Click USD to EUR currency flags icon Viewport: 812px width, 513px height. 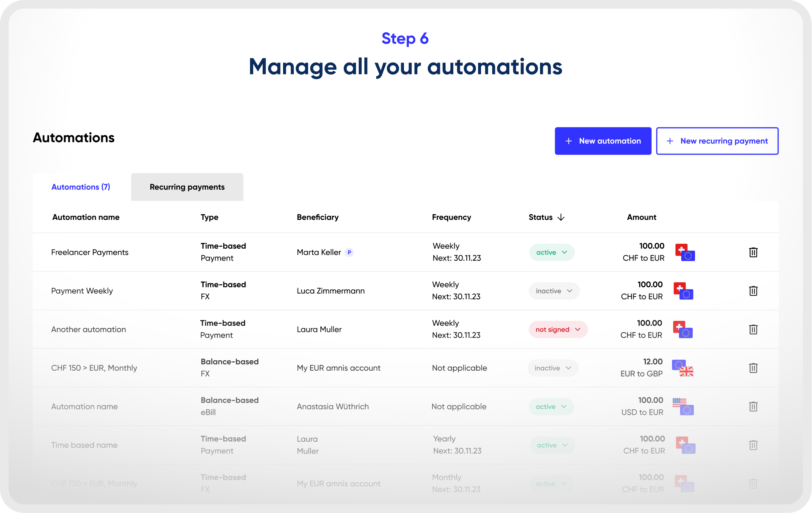point(683,406)
